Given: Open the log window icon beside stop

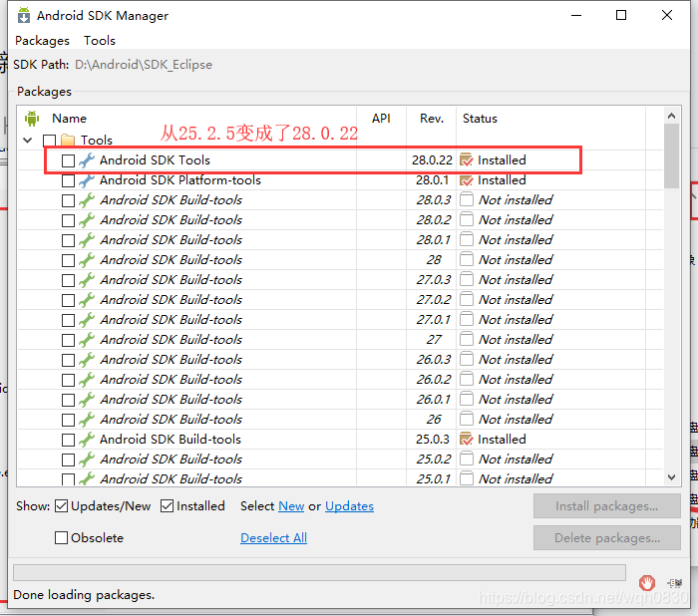Looking at the screenshot, I should 675,583.
